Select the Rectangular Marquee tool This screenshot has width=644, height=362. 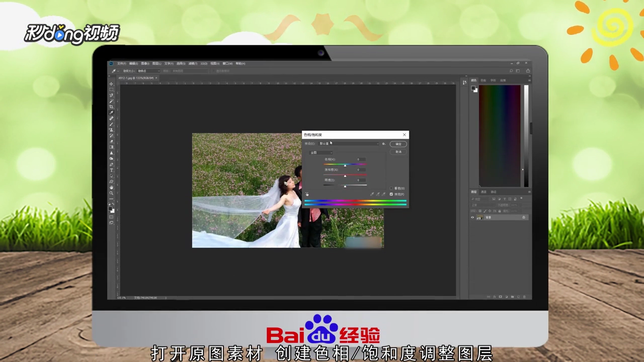[x=111, y=89]
